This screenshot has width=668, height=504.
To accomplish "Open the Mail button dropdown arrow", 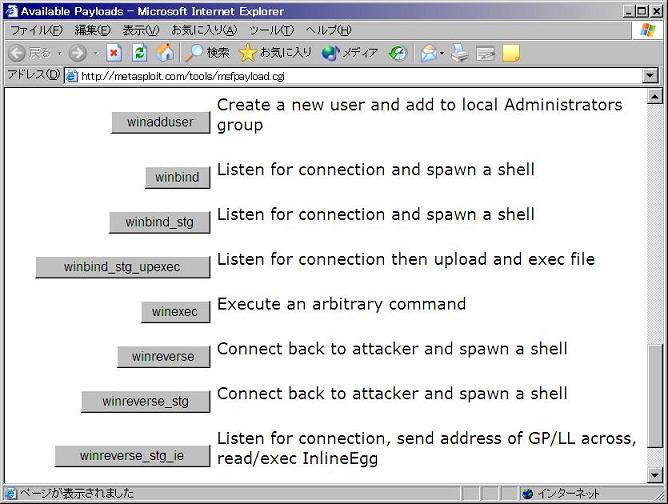I will click(x=442, y=53).
